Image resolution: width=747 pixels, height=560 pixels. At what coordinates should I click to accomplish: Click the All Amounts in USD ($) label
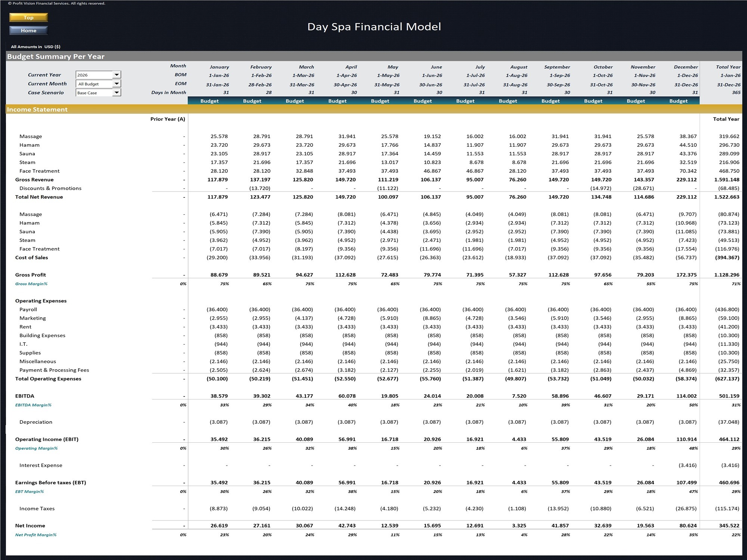[x=35, y=47]
